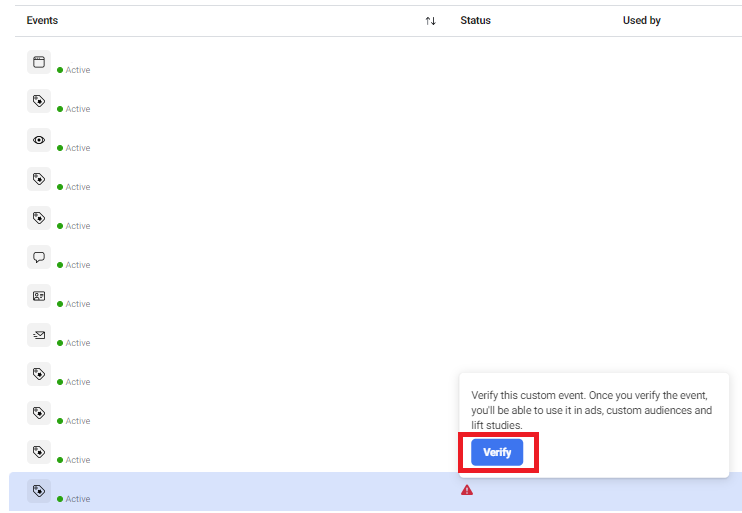
Task: Select the envelope event icon
Action: [38, 335]
